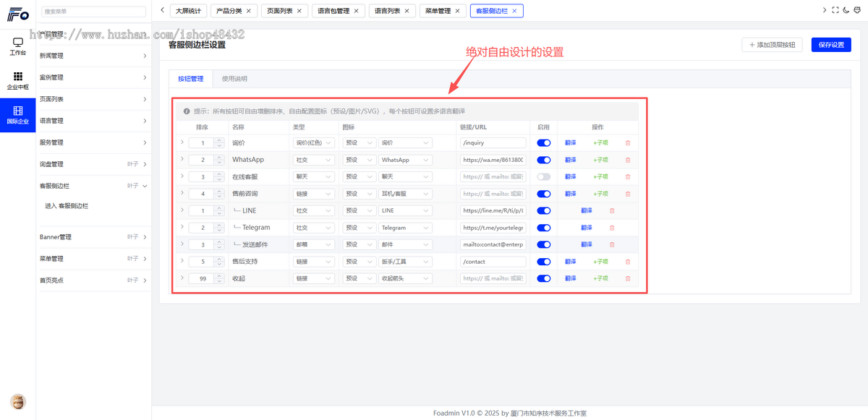The image size is (868, 420).
Task: Delete the Telegram child row
Action: (x=612, y=228)
